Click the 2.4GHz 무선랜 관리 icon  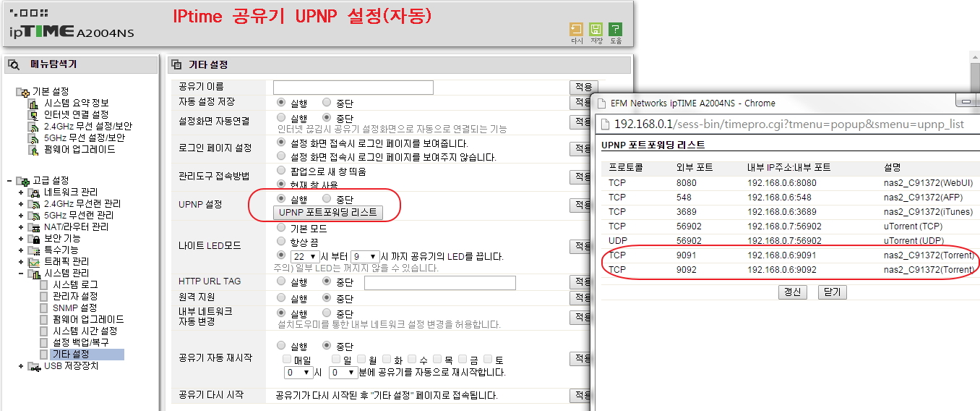pos(33,203)
